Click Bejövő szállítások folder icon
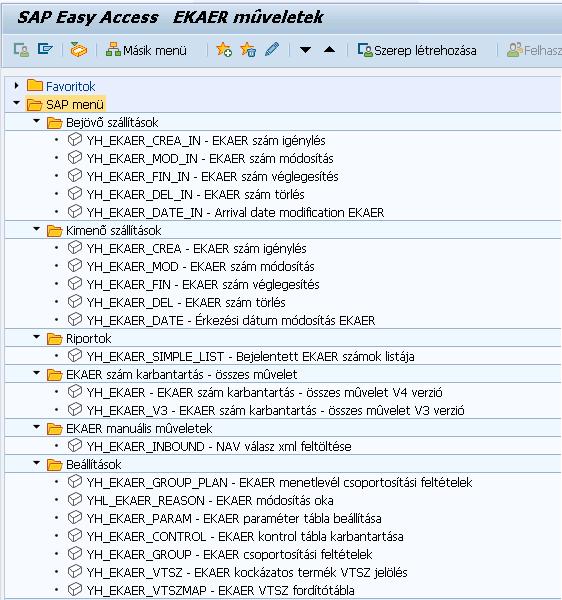 coord(54,122)
